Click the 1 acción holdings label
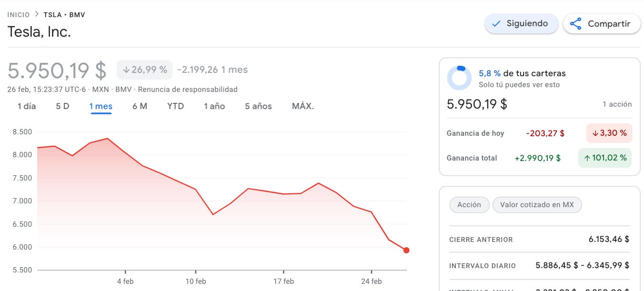 (617, 104)
